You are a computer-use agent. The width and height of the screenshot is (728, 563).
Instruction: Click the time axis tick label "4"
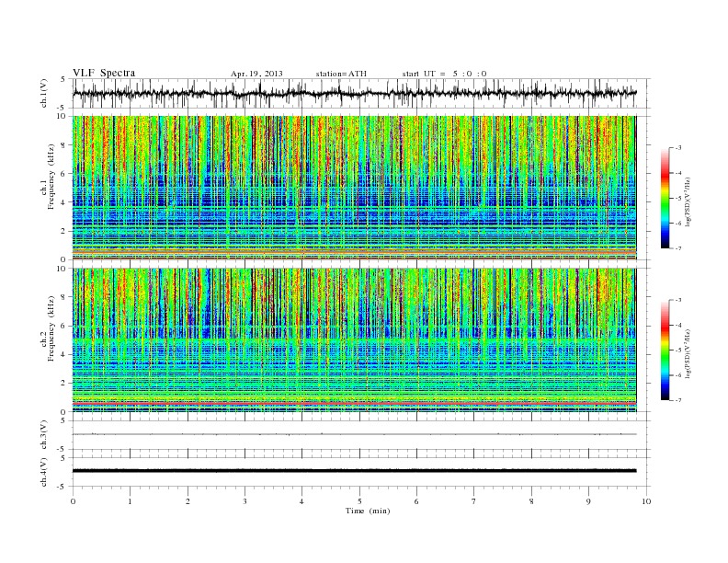(x=302, y=501)
